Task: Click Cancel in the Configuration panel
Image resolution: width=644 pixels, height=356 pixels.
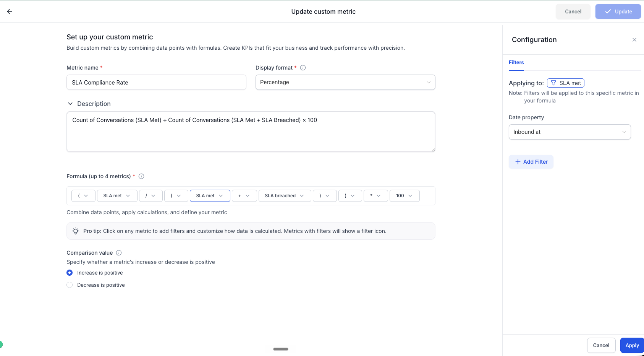Action: [601, 345]
